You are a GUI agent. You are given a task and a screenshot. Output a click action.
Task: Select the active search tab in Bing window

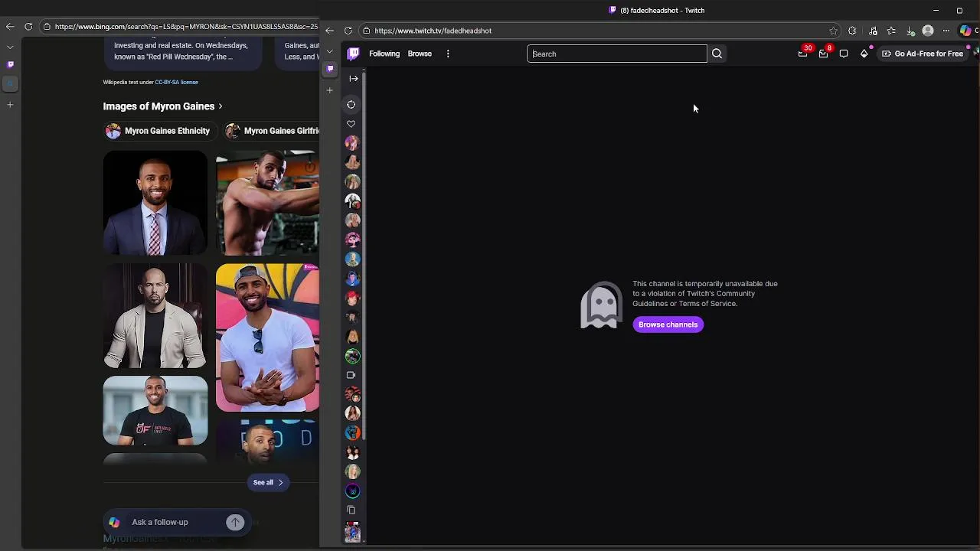click(x=10, y=83)
